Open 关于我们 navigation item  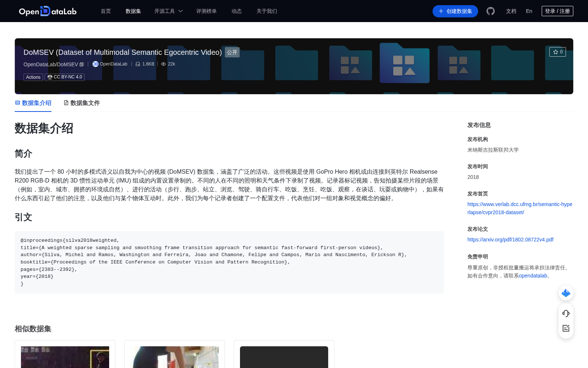267,11
